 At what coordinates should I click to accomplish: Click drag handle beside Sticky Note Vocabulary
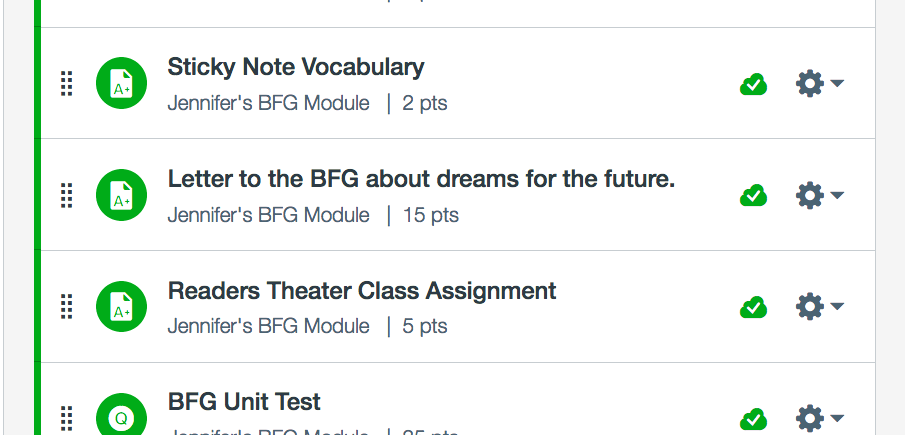[67, 84]
